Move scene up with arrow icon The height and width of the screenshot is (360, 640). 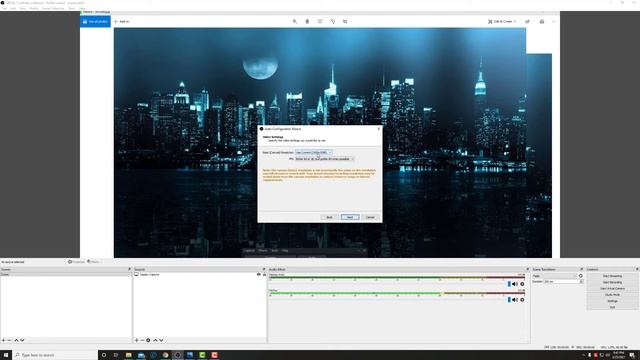16,340
